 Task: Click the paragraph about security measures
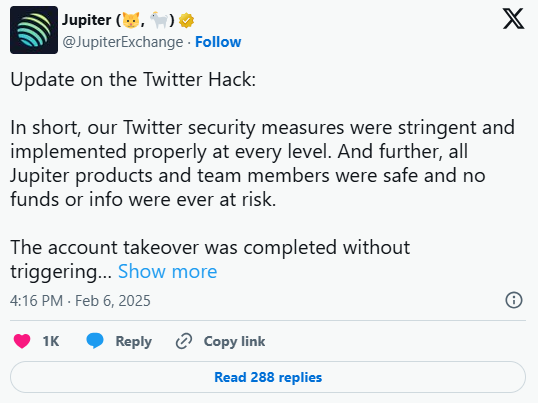point(262,163)
